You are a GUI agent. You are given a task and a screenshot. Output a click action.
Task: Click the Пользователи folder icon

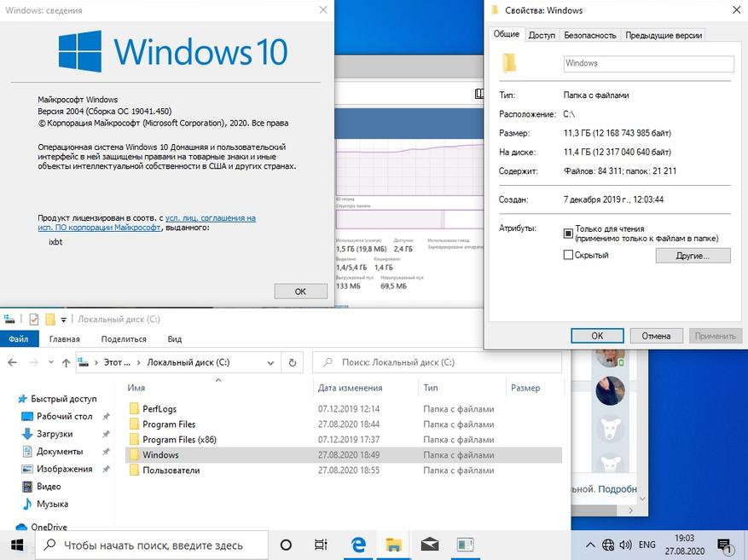point(135,470)
